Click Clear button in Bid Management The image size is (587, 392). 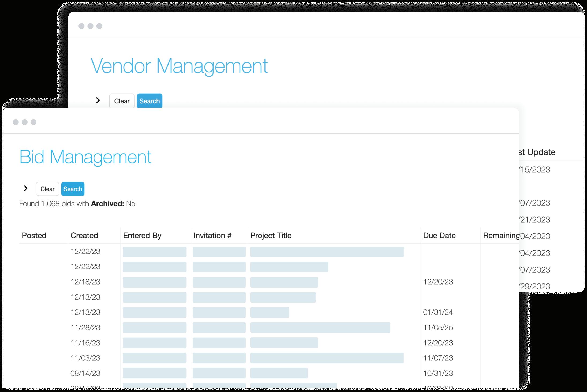pyautogui.click(x=47, y=189)
